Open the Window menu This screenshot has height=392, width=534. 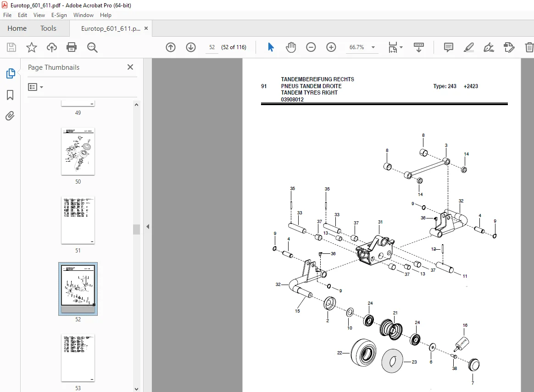[x=83, y=15]
